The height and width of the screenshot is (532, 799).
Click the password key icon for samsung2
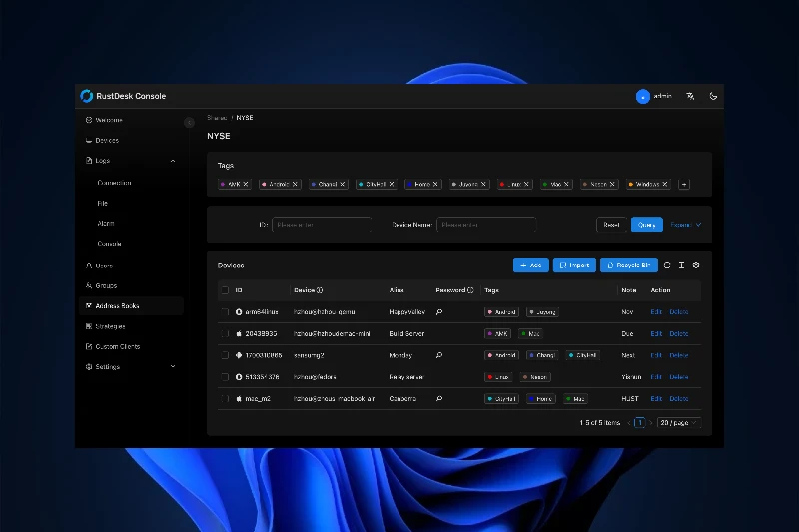(439, 355)
